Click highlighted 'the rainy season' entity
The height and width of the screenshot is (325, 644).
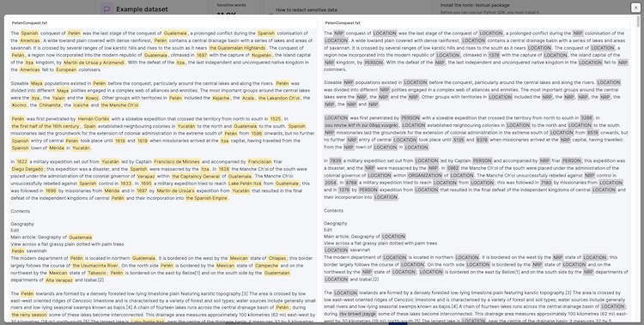point(28,315)
